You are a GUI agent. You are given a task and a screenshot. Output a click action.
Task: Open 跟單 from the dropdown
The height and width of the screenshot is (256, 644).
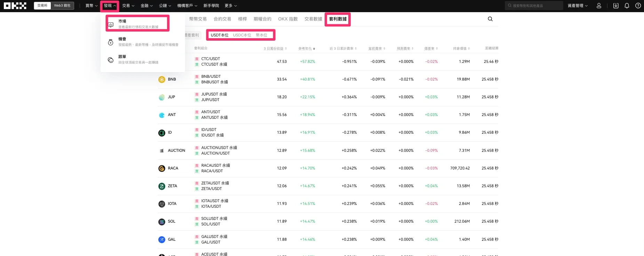pos(143,59)
